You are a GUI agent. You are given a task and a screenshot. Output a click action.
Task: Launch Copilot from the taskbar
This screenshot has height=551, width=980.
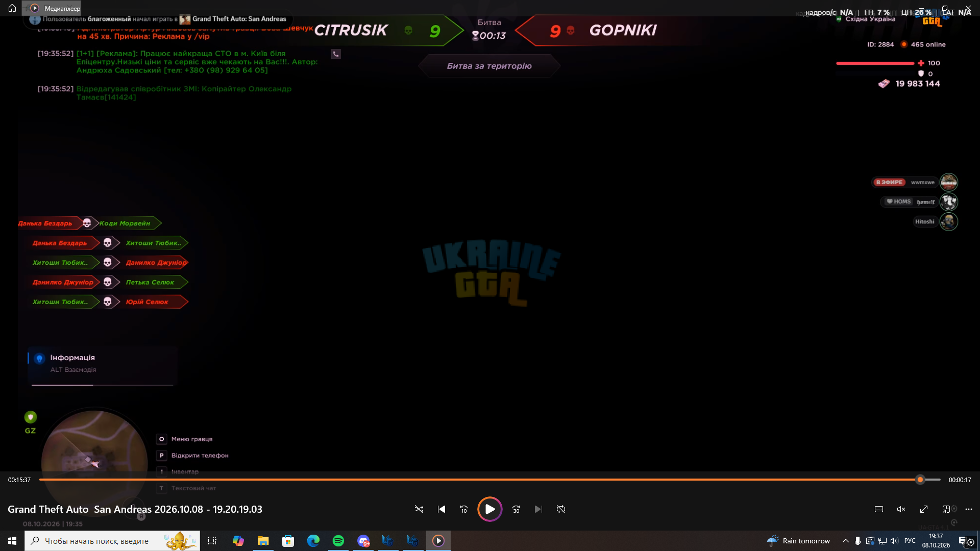click(x=238, y=541)
